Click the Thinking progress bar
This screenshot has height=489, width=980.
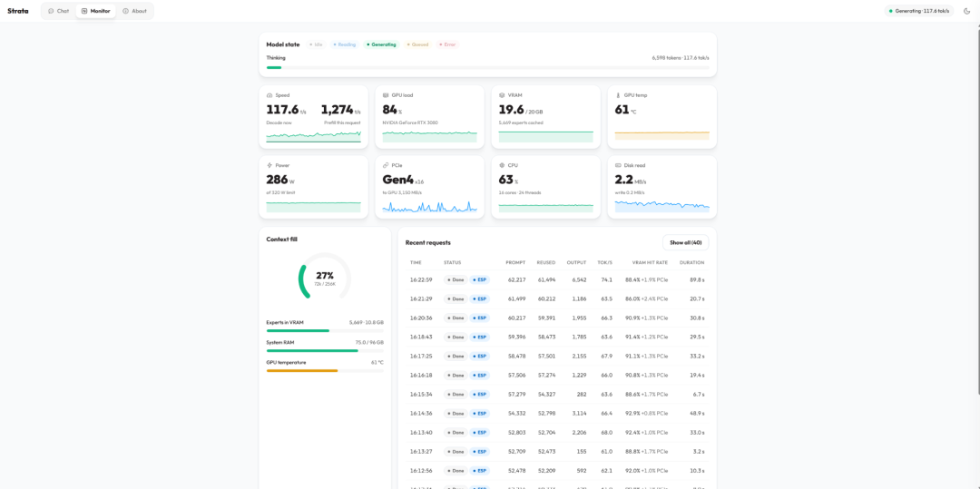[487, 67]
